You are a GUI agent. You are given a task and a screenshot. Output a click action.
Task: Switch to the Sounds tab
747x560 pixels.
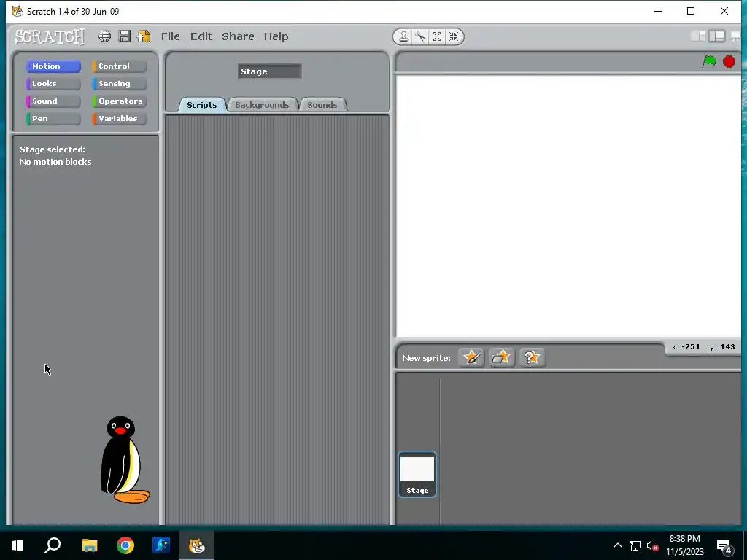[x=322, y=105]
